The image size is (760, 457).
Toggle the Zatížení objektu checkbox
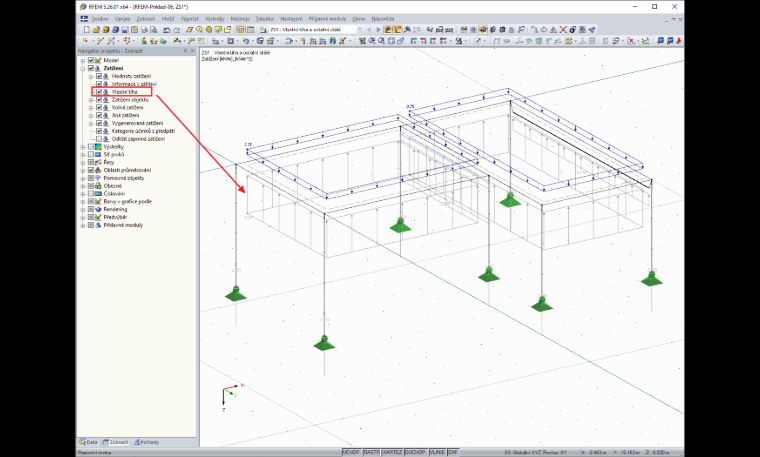99,100
